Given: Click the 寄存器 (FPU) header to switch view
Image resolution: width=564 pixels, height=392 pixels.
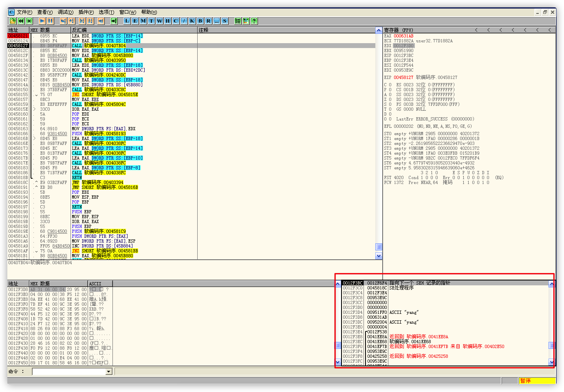Looking at the screenshot, I should click(399, 30).
